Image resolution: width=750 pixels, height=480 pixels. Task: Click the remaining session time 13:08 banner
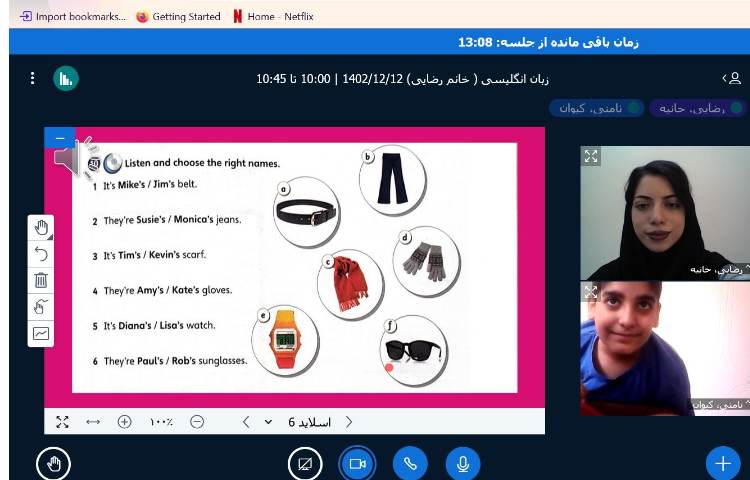[x=548, y=42]
